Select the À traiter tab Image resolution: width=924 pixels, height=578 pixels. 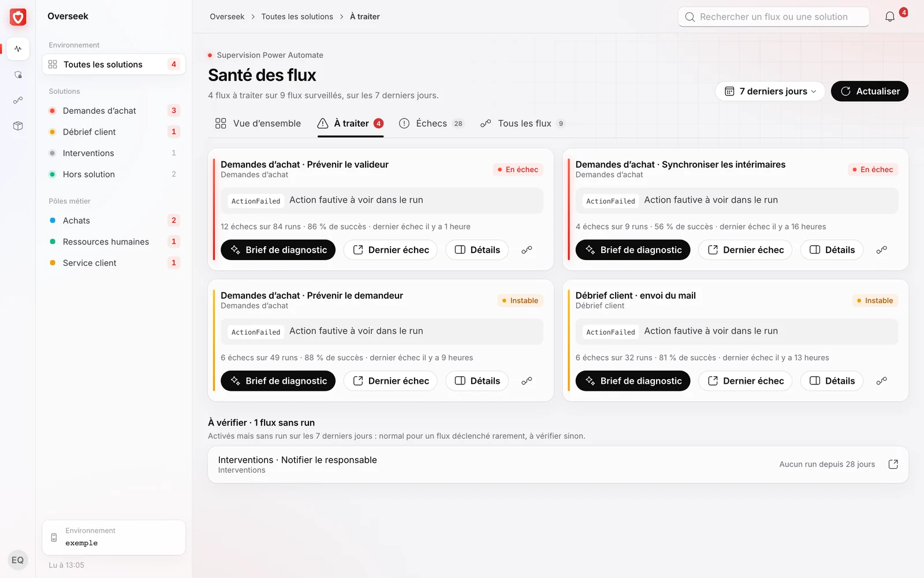(x=351, y=123)
